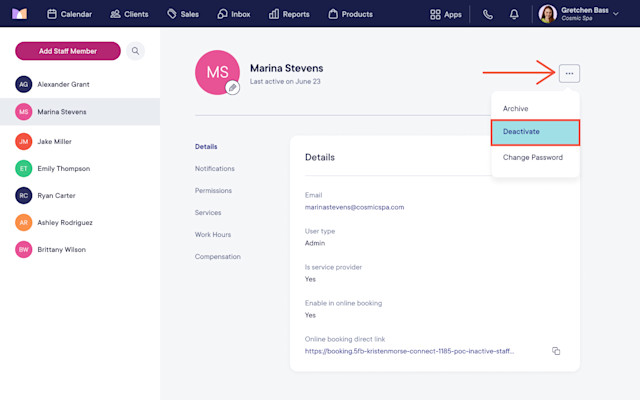
Task: Open the phone dialer icon
Action: (x=488, y=15)
